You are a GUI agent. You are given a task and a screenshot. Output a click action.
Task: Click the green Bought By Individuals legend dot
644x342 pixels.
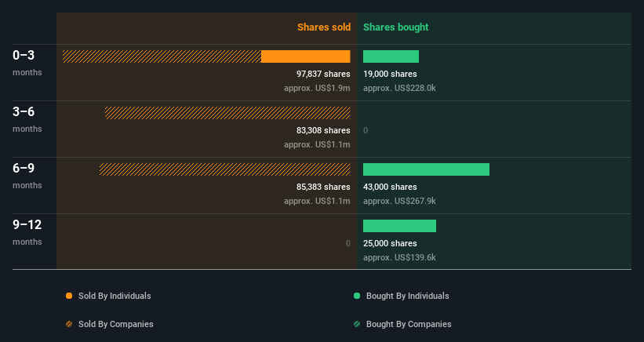coord(357,296)
